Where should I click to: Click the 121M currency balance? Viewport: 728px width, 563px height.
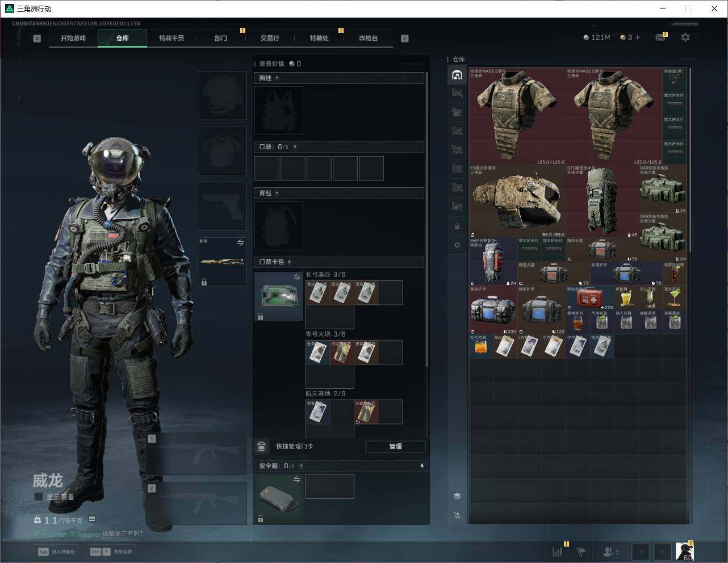(x=597, y=37)
